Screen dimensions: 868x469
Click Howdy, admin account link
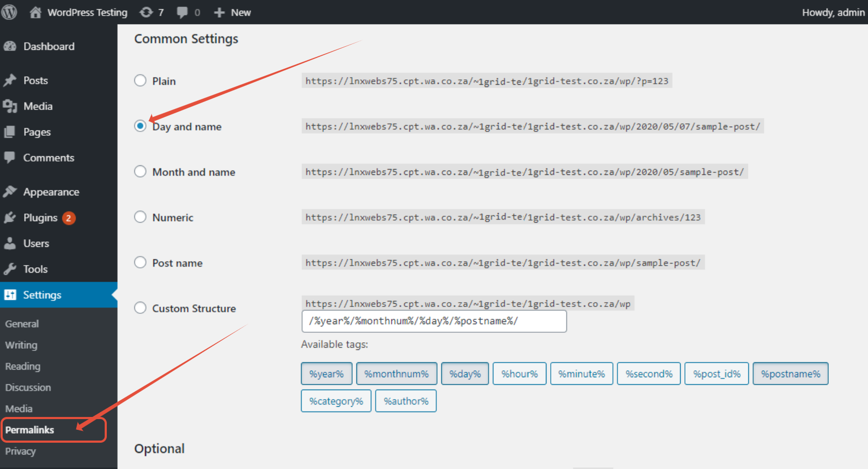(x=833, y=12)
